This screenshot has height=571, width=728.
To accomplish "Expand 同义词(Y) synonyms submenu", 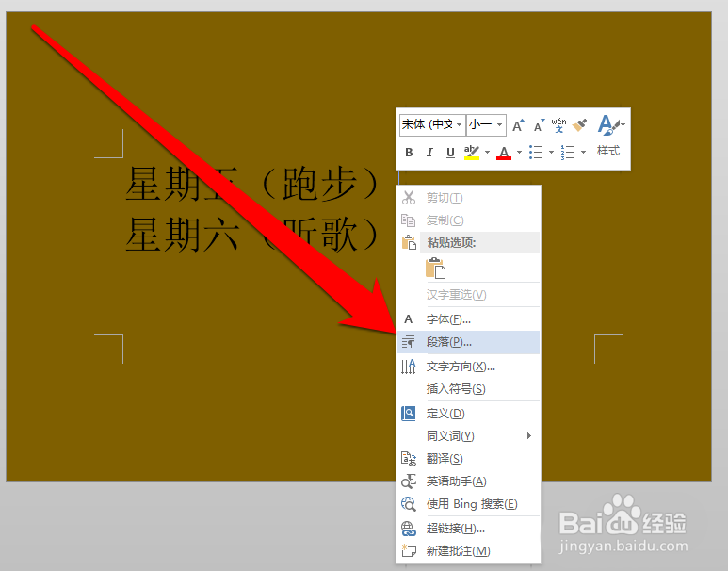I will pos(469,436).
